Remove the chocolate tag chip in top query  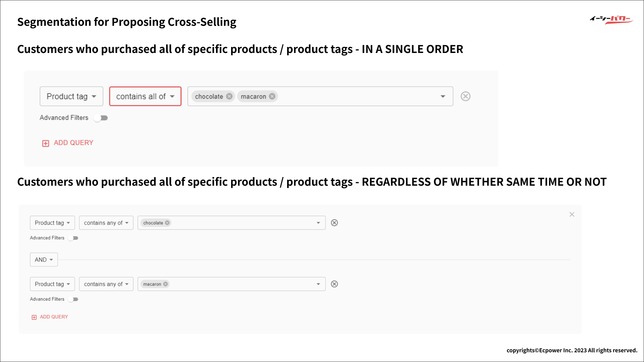pyautogui.click(x=229, y=97)
